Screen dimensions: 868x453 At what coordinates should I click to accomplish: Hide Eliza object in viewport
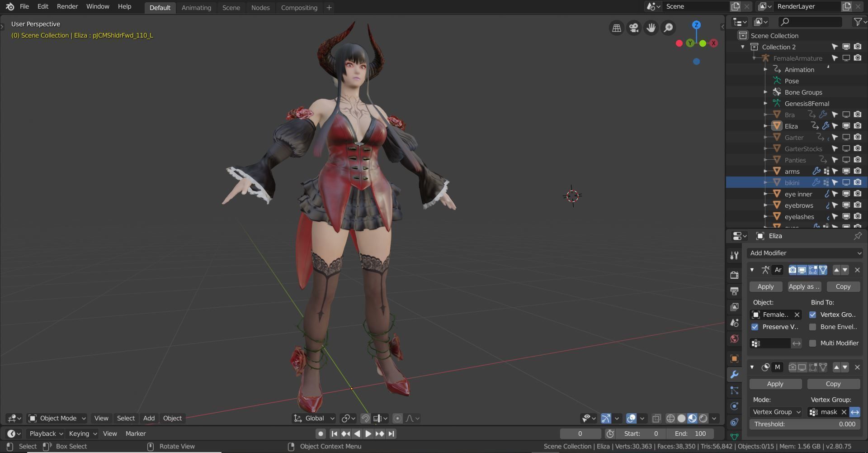(846, 126)
